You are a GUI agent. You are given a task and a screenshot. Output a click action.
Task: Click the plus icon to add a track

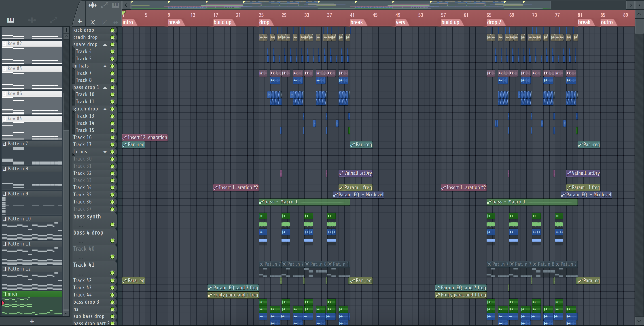pyautogui.click(x=80, y=21)
